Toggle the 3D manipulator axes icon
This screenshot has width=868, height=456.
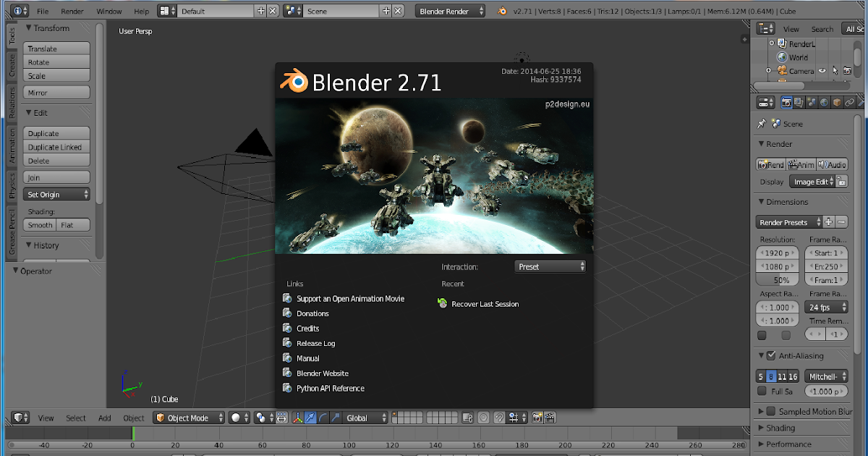pos(298,418)
